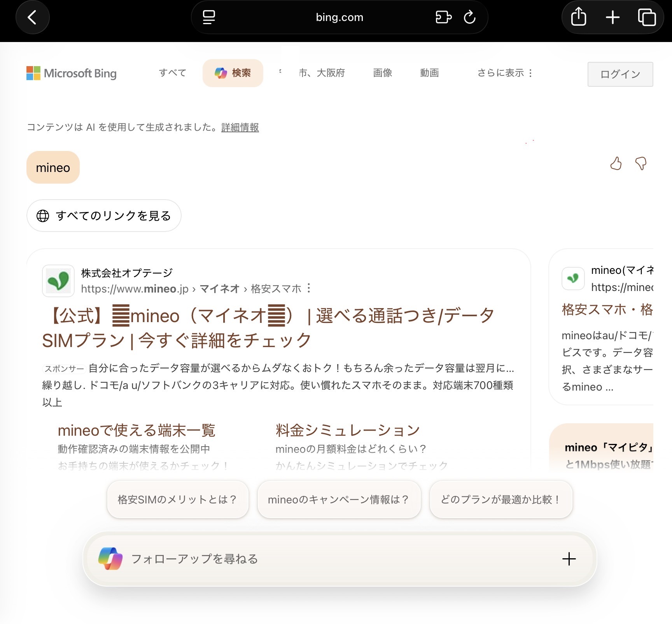Give thumbs down feedback
Screen dimensions: 672x624
point(641,164)
